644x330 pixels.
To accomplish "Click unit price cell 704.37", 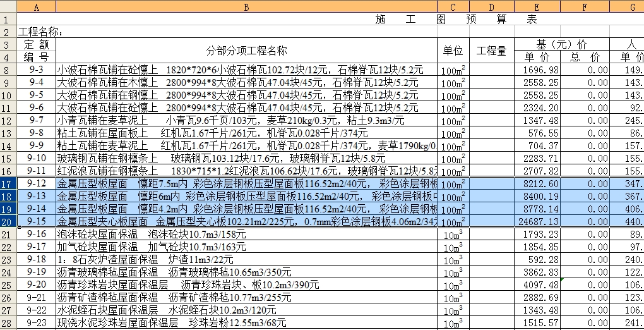I will [537, 145].
